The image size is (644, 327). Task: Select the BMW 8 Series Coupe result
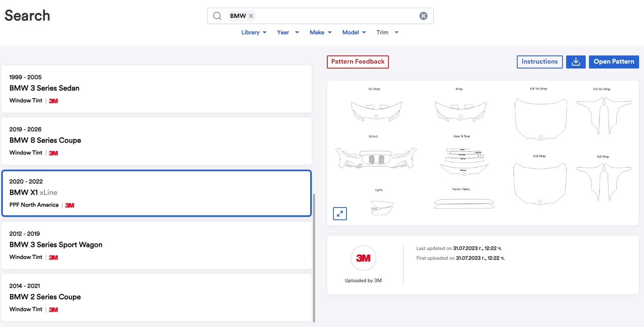(x=157, y=141)
